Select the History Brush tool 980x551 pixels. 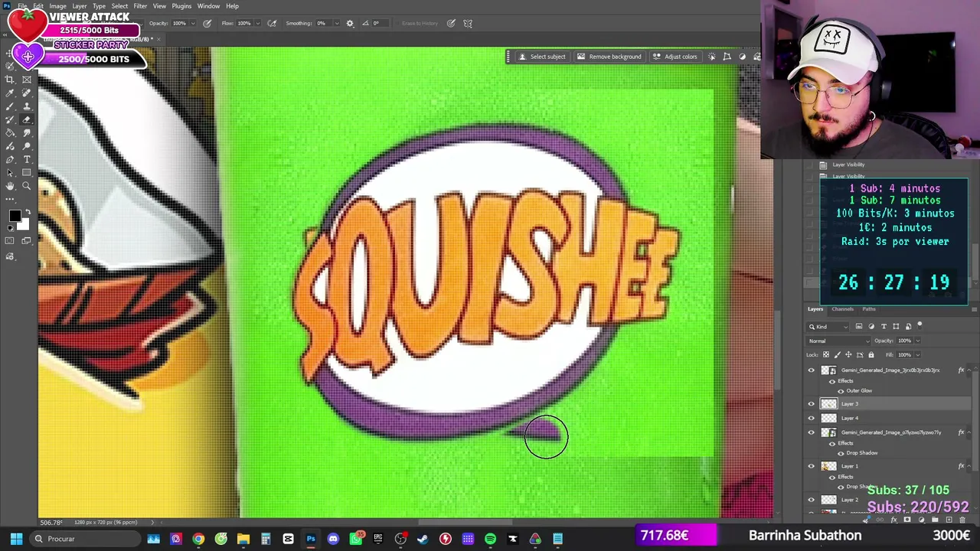click(10, 119)
